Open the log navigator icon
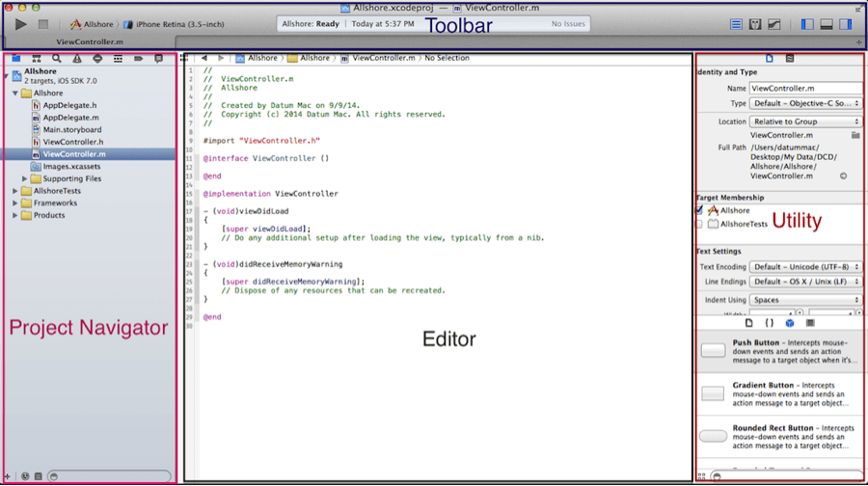Viewport: 868px width, 486px height. [159, 58]
